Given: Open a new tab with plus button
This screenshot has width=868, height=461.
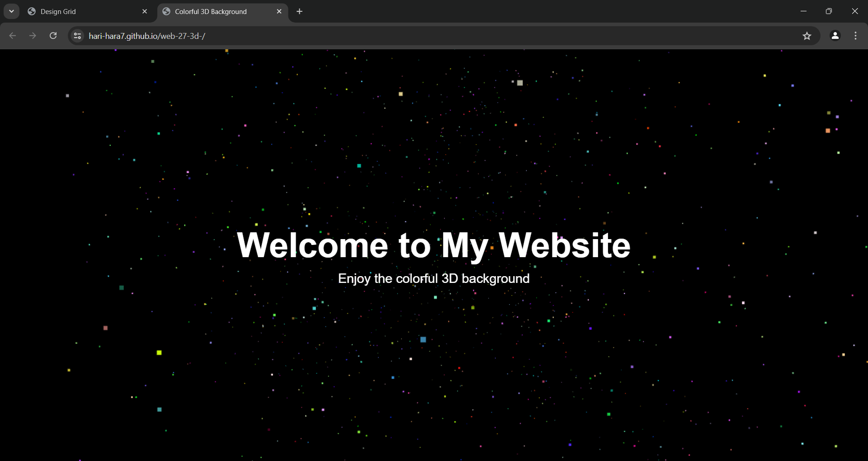Looking at the screenshot, I should tap(299, 12).
